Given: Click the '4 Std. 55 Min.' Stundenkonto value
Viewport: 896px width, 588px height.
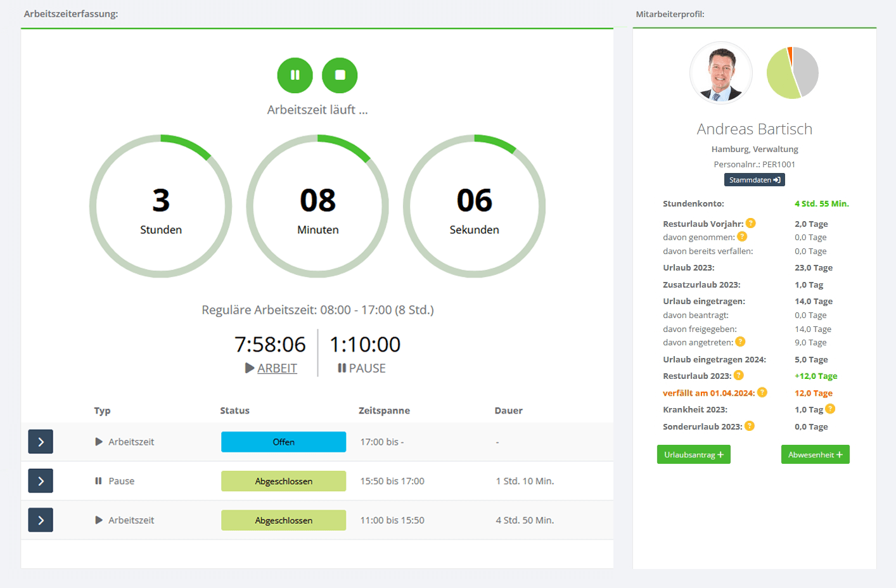Looking at the screenshot, I should pos(822,203).
